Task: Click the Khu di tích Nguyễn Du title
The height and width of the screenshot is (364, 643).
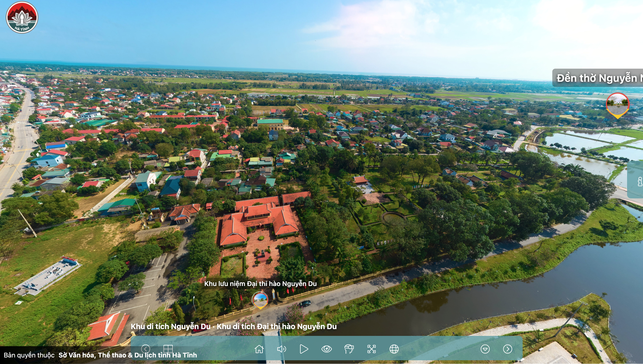Action: [171, 326]
